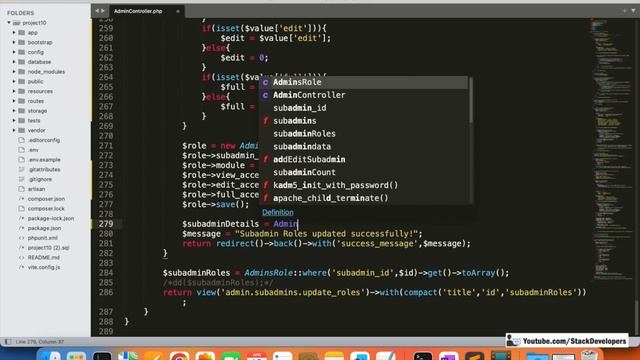640x360 pixels.
Task: Go to the previous tab with the left arrow
Action: click(97, 11)
